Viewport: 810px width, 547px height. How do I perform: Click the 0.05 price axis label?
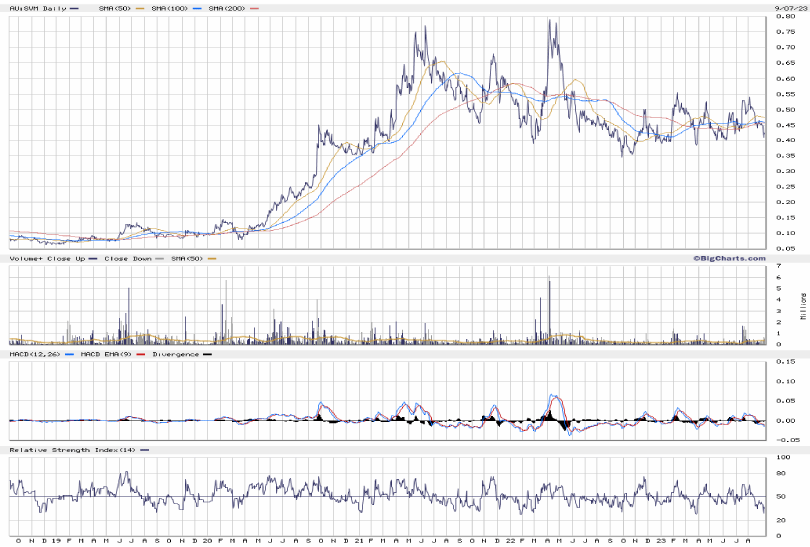785,248
